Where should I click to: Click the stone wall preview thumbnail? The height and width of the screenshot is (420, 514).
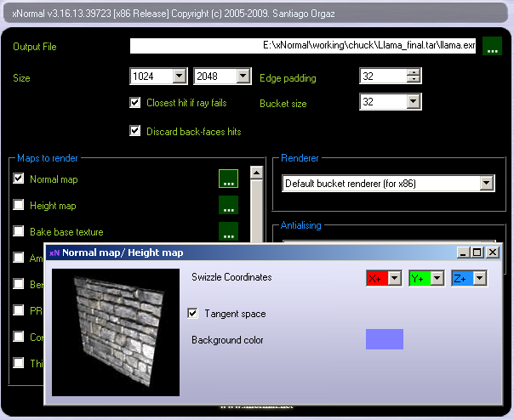point(114,331)
